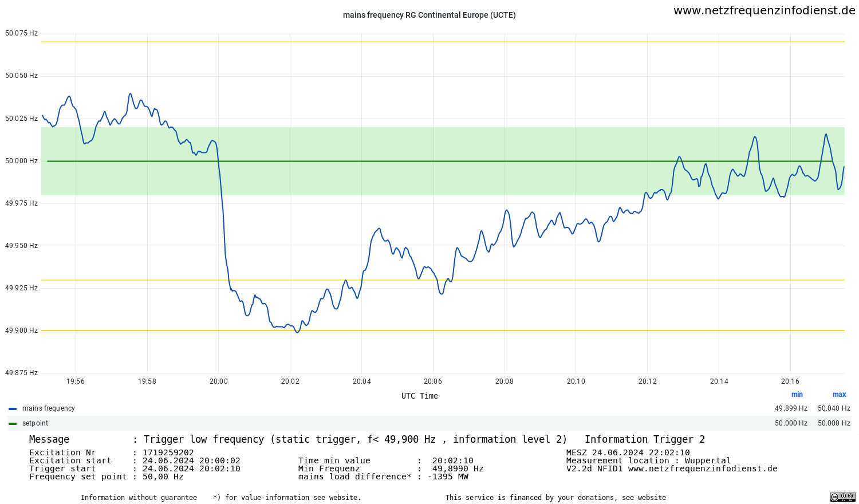Click the 50.025 Hz y-axis label

click(21, 119)
